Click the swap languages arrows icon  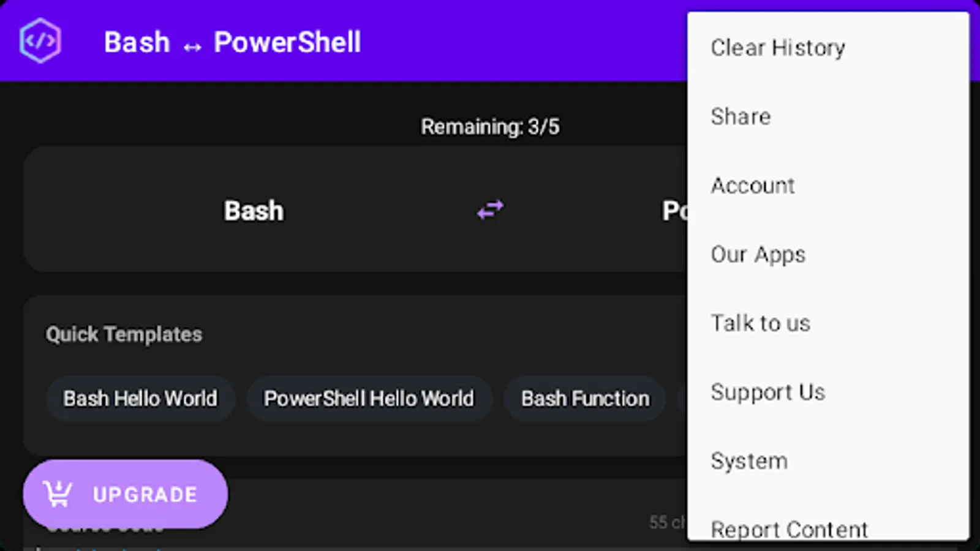pyautogui.click(x=490, y=210)
